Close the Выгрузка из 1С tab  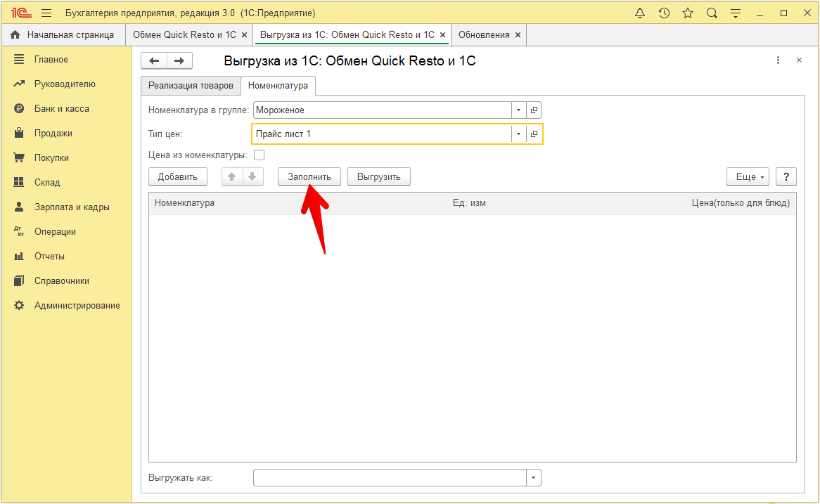442,35
